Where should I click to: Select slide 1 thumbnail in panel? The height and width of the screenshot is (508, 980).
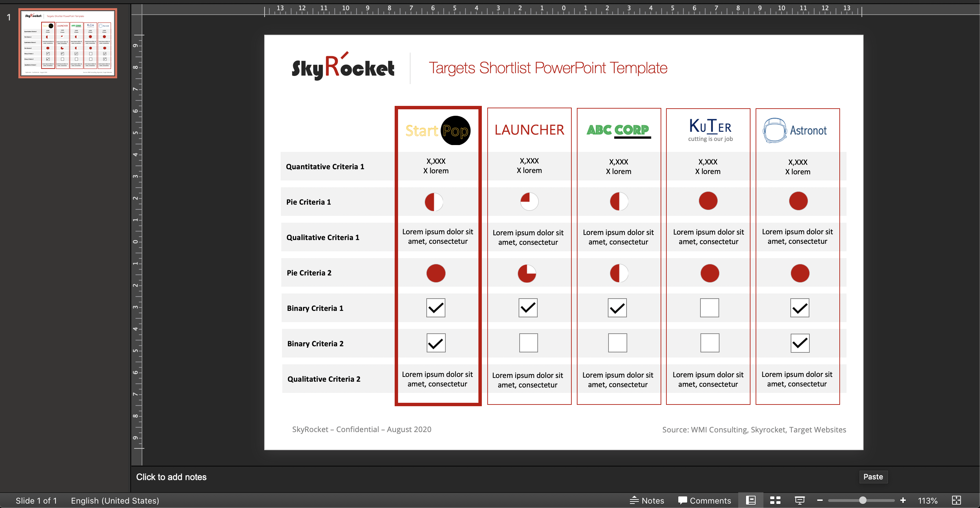pos(68,43)
